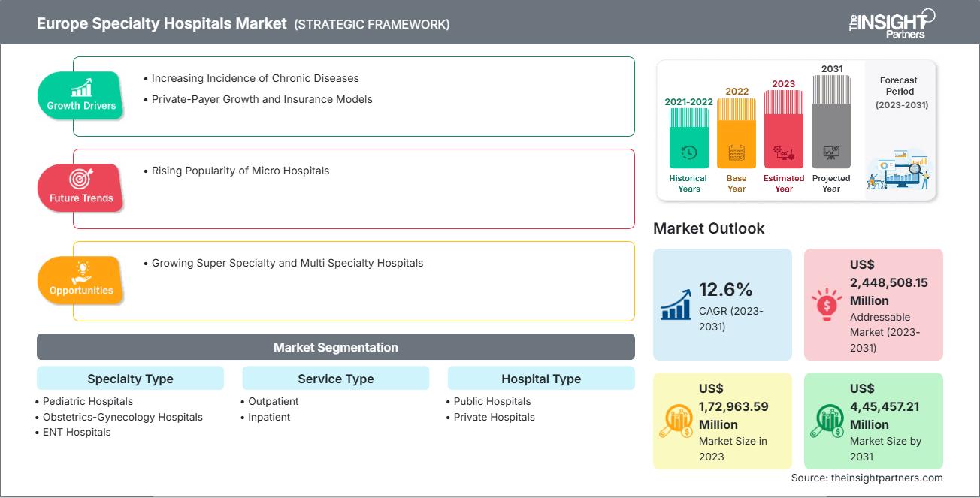Select the Outpatient list item

[272, 401]
